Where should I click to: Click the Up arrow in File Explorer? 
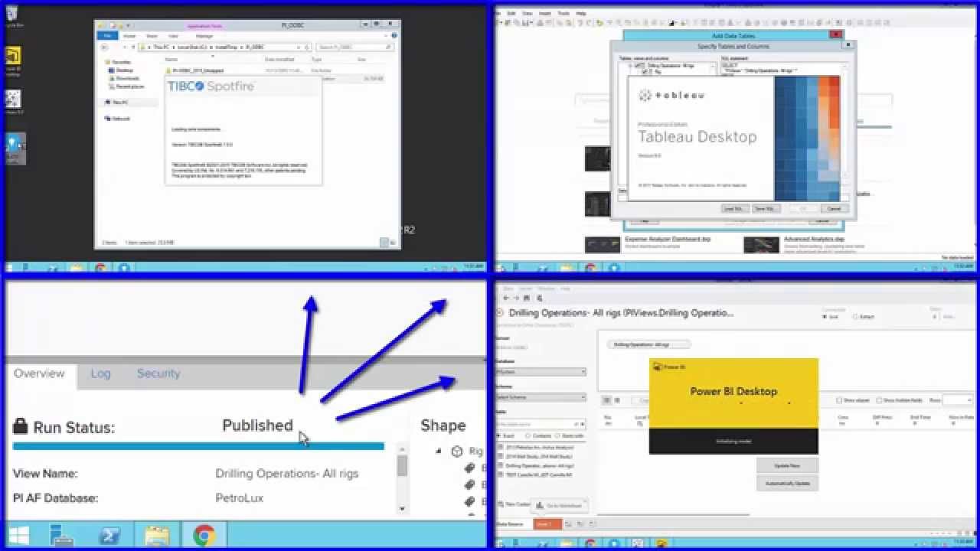132,47
